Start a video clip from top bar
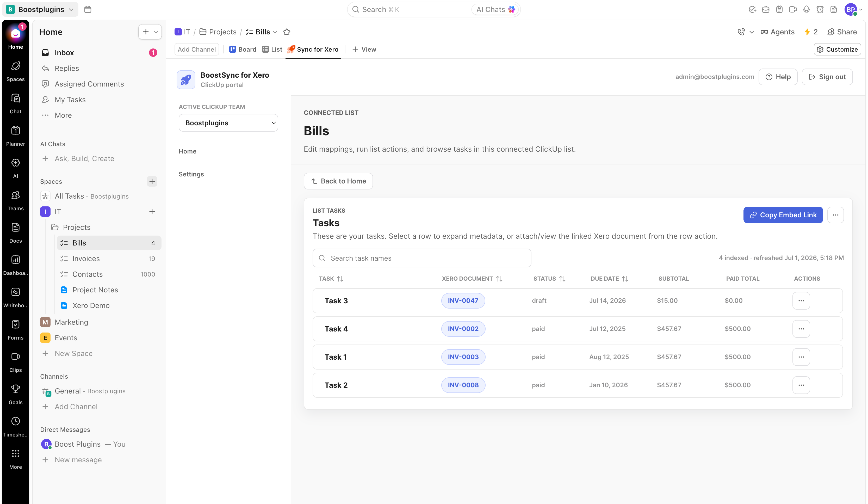Viewport: 868px width, 504px height. (793, 9)
